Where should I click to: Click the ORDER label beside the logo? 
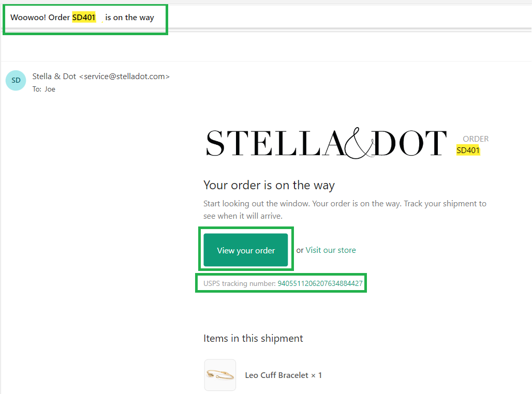[x=476, y=139]
